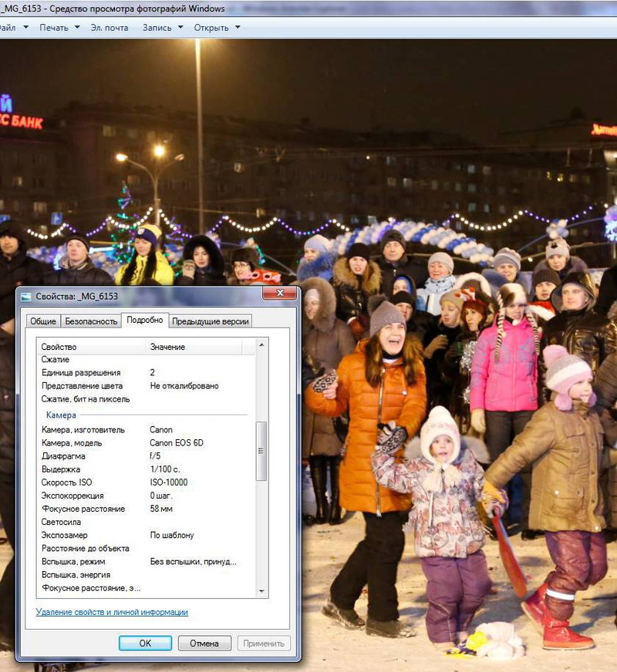The height and width of the screenshot is (672, 617).
Task: Select the Подробно tab
Action: (x=145, y=320)
